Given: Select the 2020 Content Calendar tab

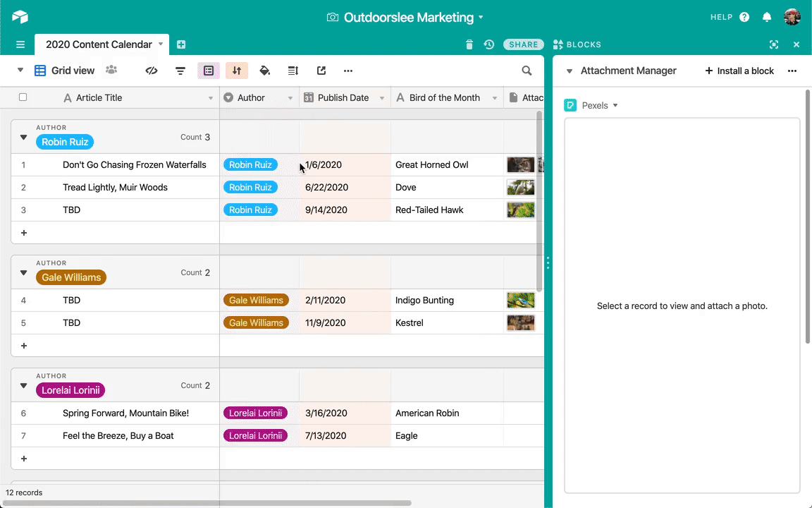Looking at the screenshot, I should tap(99, 44).
